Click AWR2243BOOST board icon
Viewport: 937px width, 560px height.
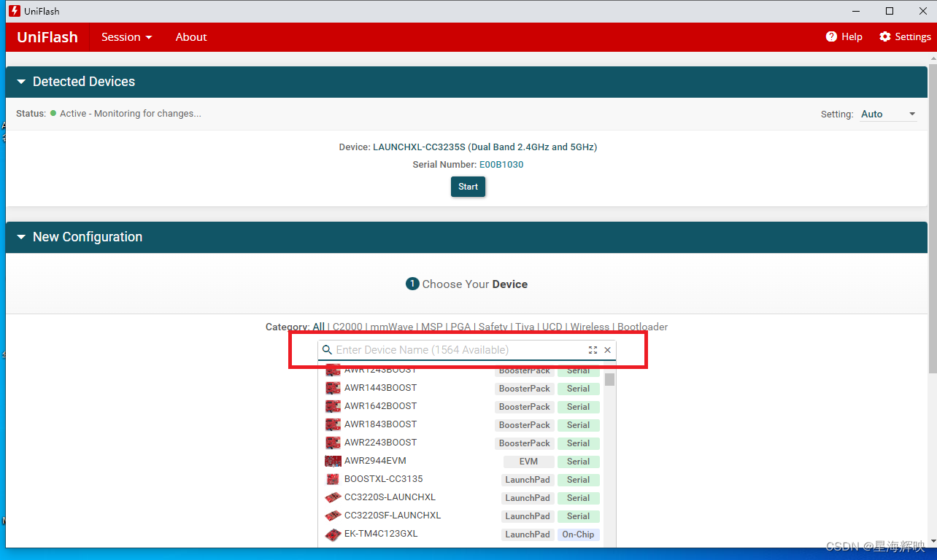[333, 443]
